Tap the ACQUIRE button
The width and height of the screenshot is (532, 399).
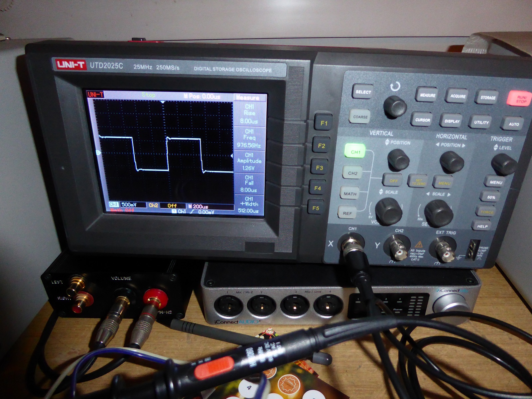pyautogui.click(x=457, y=96)
